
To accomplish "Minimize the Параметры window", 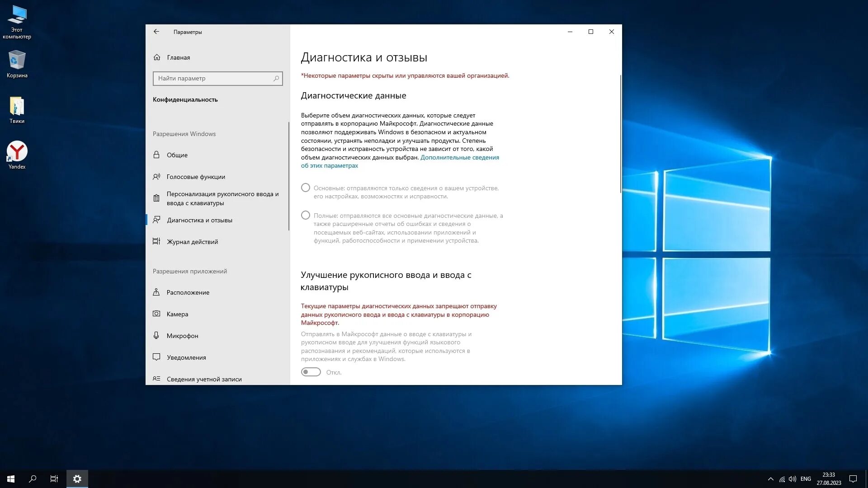I will click(570, 32).
